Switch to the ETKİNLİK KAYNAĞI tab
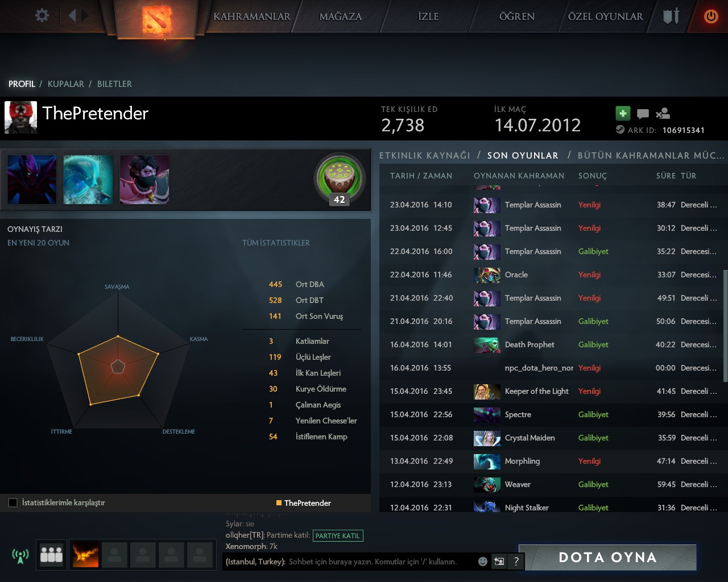The image size is (728, 582). 425,155
